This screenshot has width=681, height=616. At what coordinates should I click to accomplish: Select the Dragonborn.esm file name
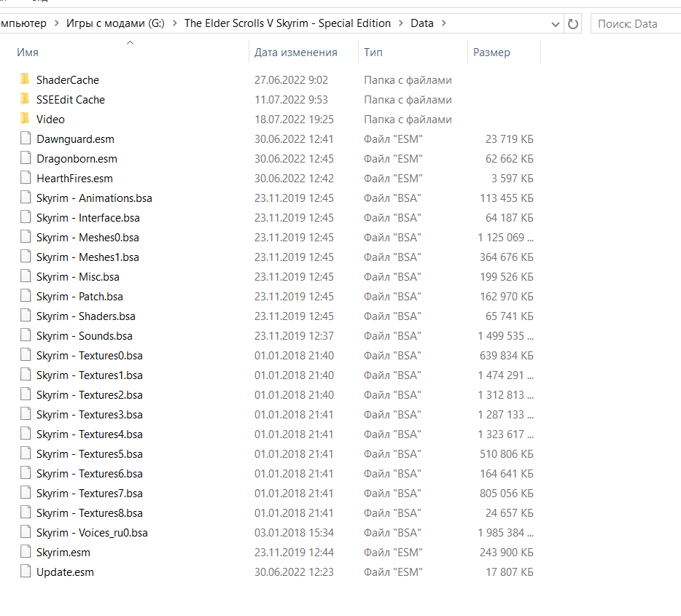click(x=77, y=158)
